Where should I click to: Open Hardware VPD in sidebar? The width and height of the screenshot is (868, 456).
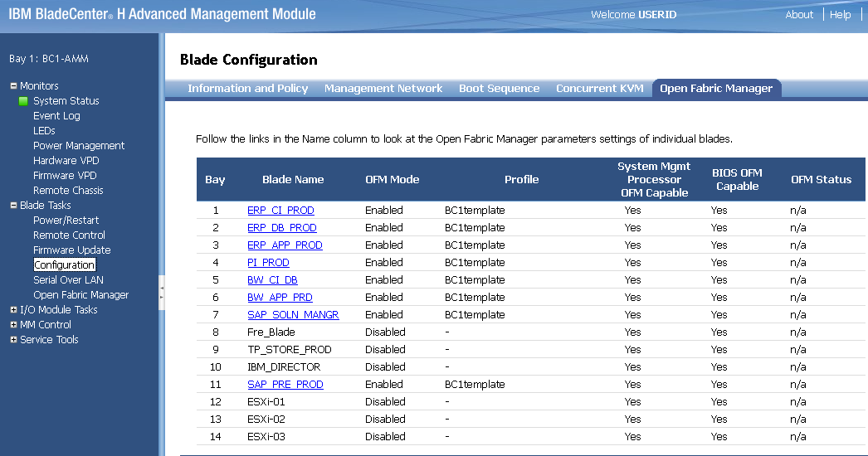(66, 161)
